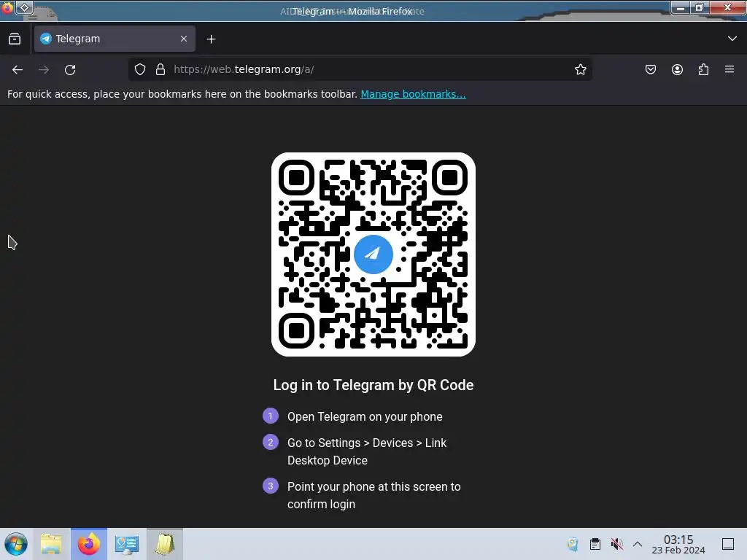Go back using the browser back arrow

[18, 69]
